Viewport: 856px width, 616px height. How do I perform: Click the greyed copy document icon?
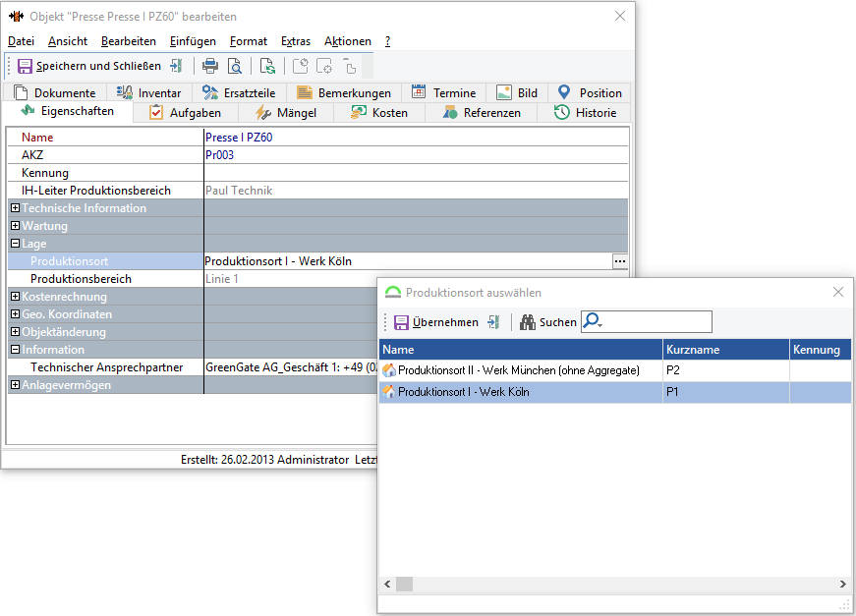(x=350, y=66)
